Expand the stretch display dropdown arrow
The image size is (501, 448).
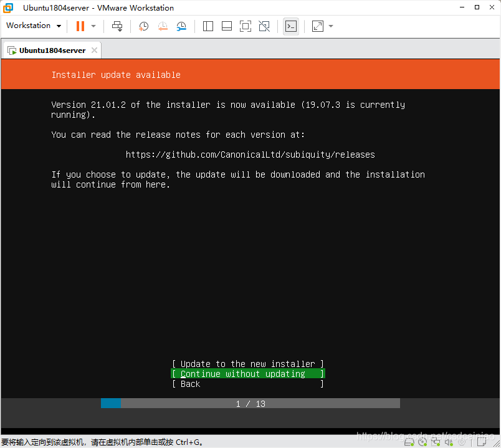(x=331, y=26)
